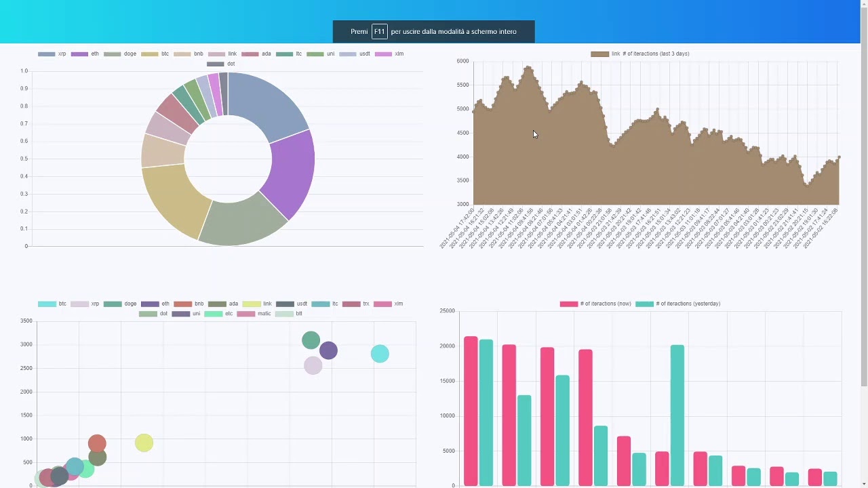Toggle btt in the bubble chart legend
The width and height of the screenshot is (868, 488).
point(288,314)
